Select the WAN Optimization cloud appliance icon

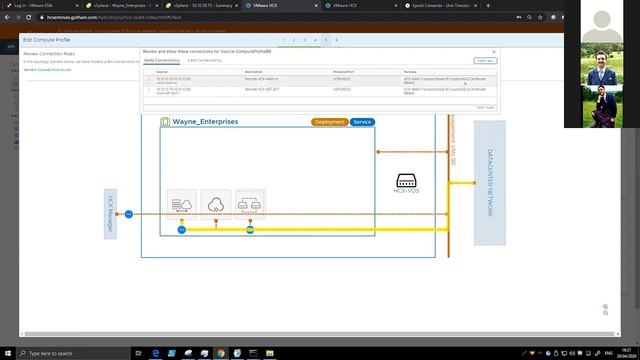point(216,204)
